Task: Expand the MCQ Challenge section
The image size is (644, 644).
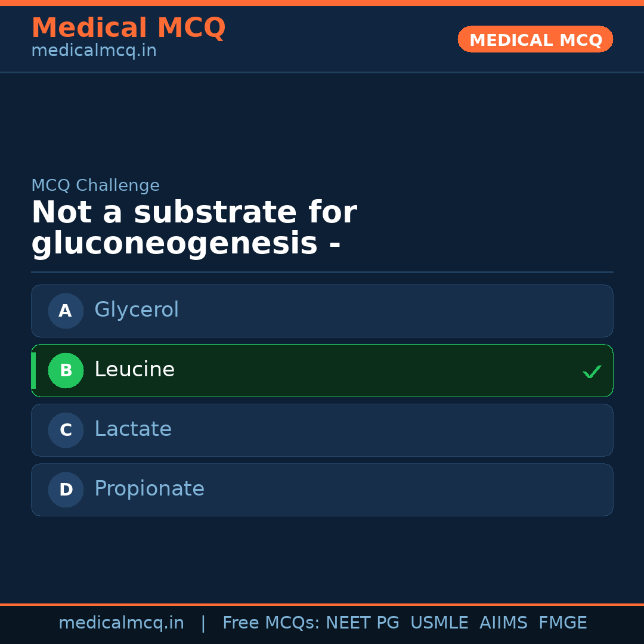Action: coord(95,185)
